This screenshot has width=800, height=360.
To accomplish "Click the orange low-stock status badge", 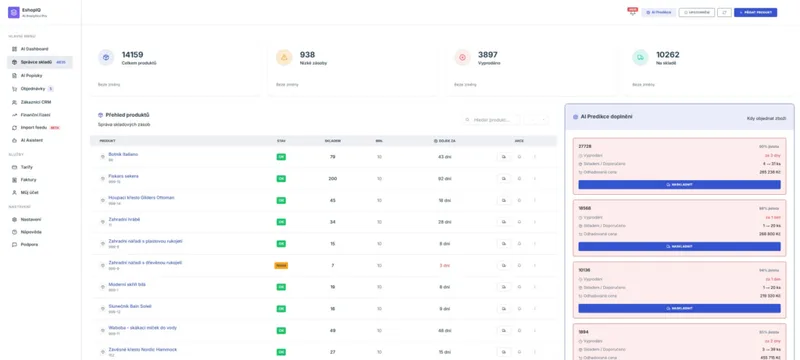I will click(x=281, y=265).
